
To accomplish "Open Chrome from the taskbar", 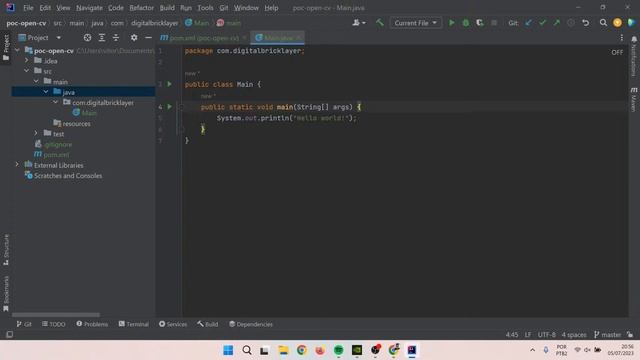I will pos(302,350).
